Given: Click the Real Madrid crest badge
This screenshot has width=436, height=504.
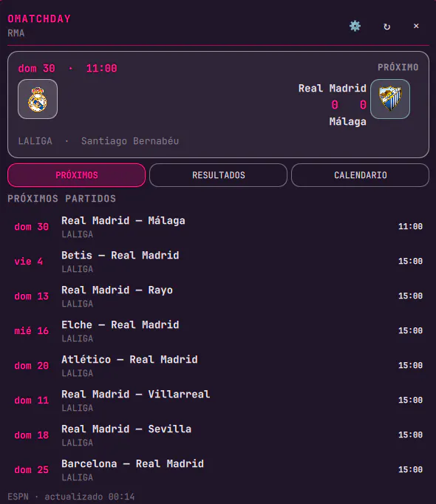Looking at the screenshot, I should coord(38,99).
